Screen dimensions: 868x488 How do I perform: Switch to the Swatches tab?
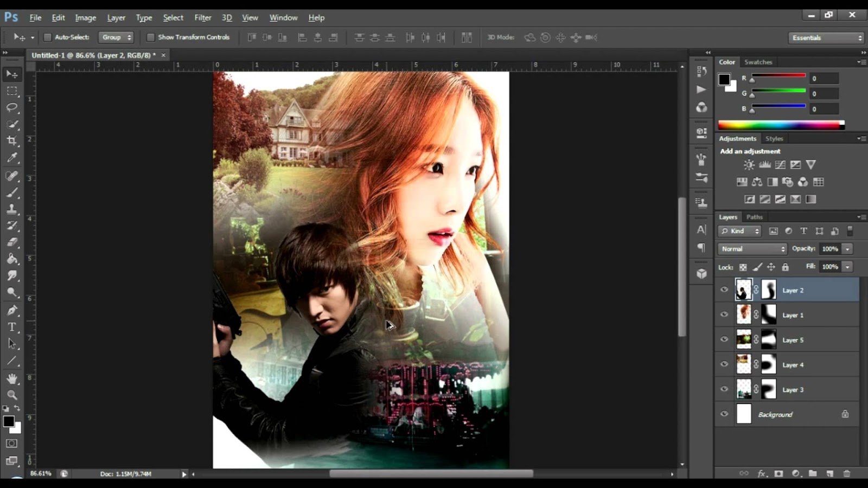[x=758, y=62]
